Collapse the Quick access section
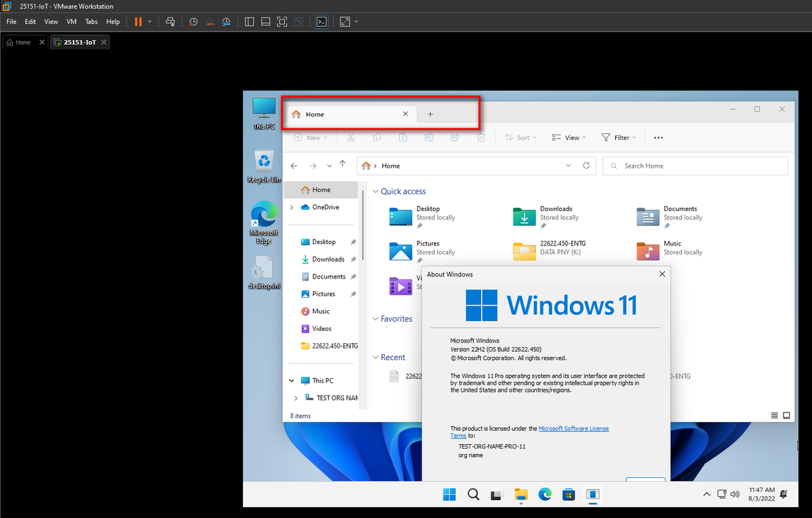This screenshot has width=812, height=518. pos(376,192)
